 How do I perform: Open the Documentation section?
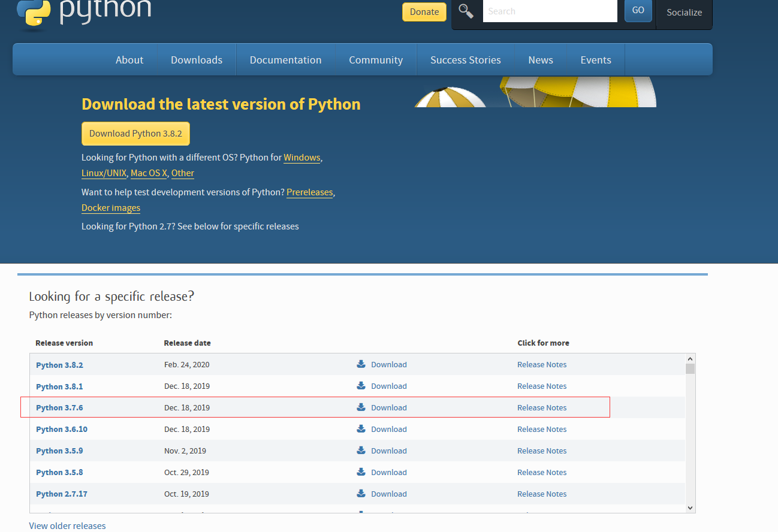[x=286, y=59]
